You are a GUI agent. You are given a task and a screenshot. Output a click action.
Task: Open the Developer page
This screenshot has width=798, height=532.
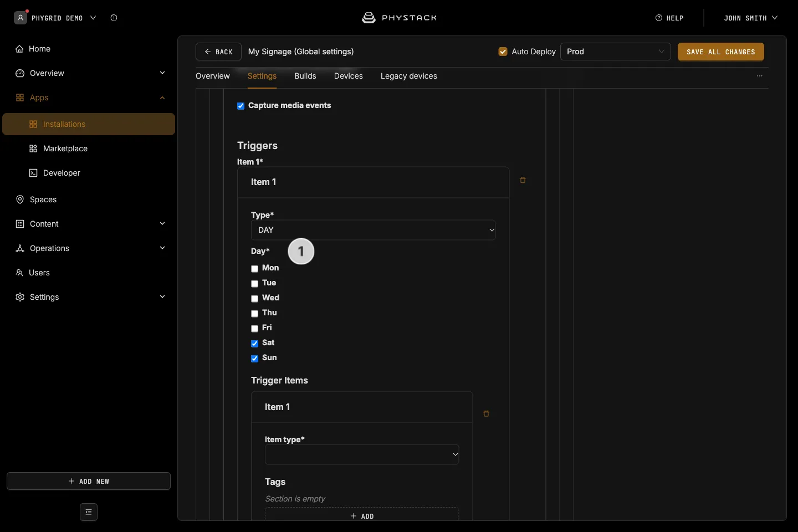coord(89,173)
